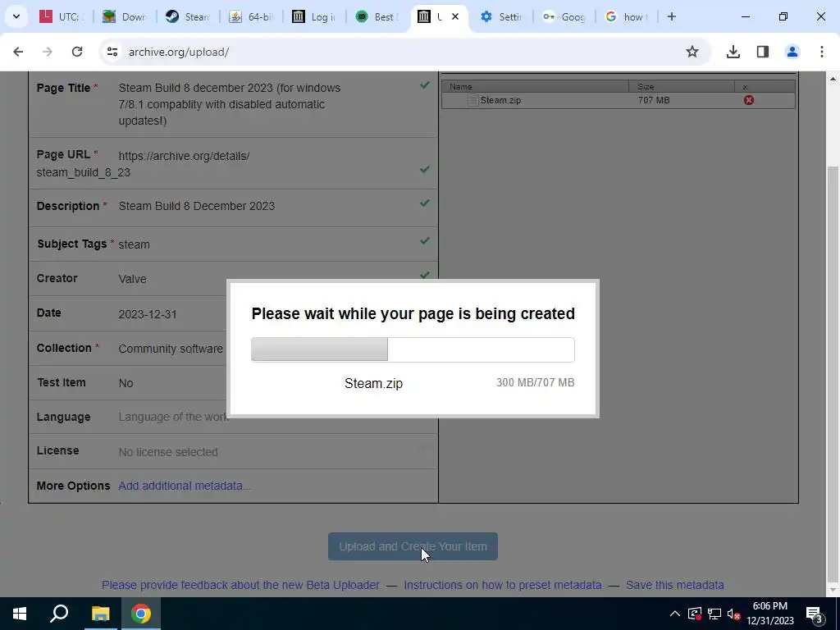This screenshot has height=630, width=840.
Task: Open a new browser tab
Action: pos(671,16)
